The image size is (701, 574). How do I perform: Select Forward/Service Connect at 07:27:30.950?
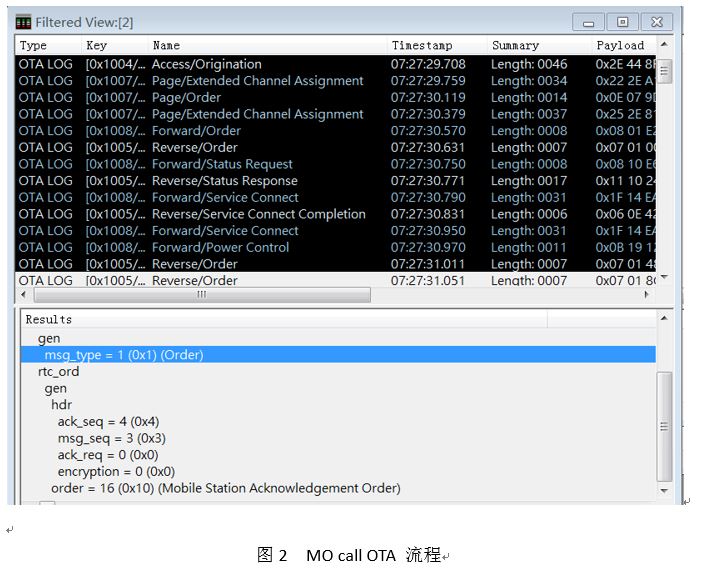tap(336, 231)
